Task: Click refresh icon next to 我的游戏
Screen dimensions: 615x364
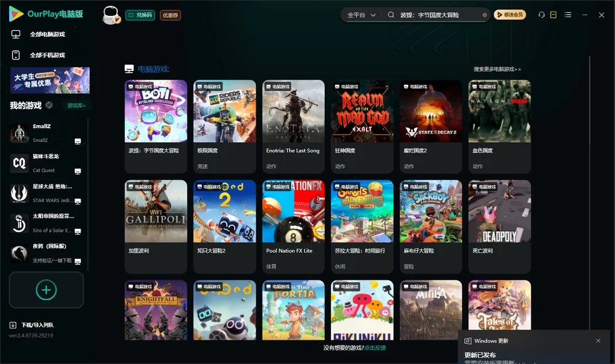Action: click(x=49, y=105)
